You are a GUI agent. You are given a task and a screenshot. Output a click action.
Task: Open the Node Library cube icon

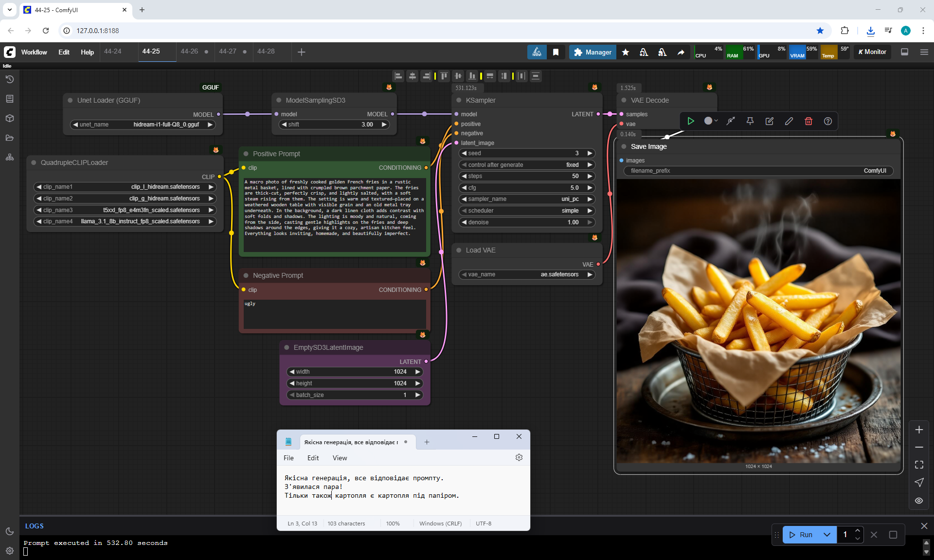(9, 118)
